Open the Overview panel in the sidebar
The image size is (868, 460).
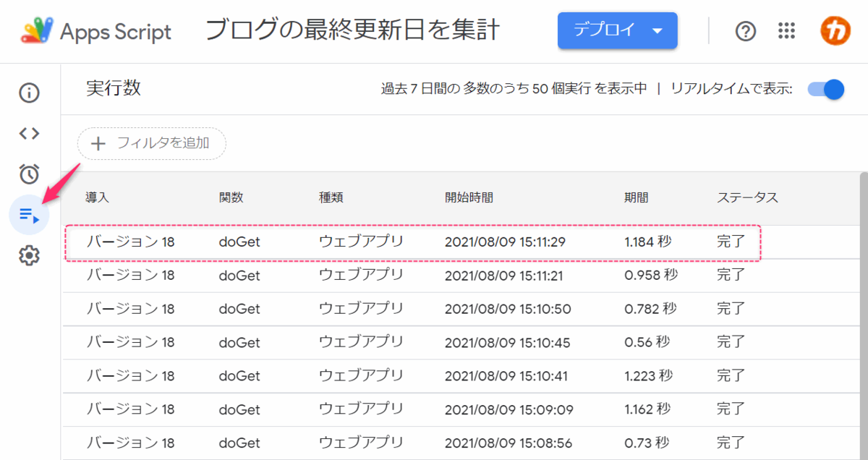[x=27, y=93]
